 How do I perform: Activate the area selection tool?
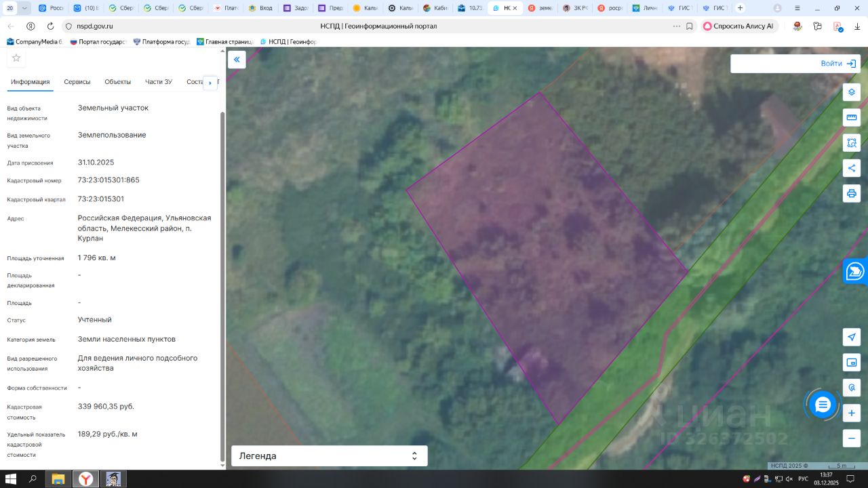852,143
